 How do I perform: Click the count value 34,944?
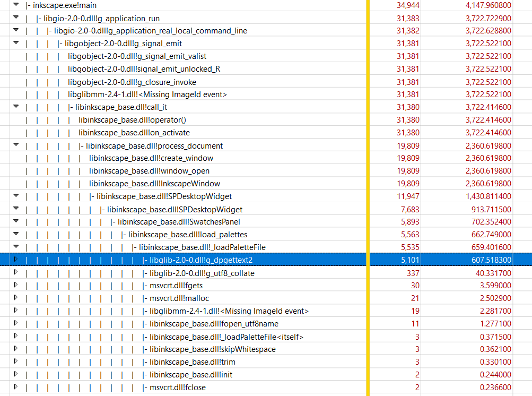tap(408, 5)
